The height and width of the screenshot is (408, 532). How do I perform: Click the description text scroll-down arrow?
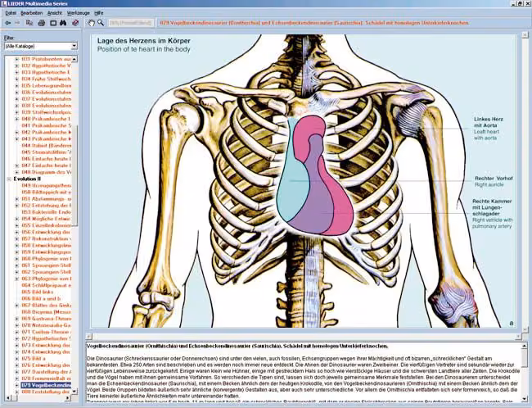525,398
